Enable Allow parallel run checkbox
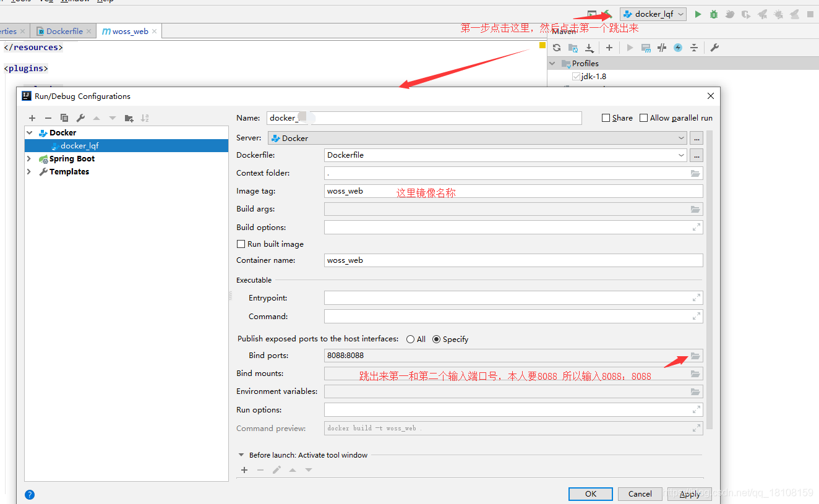The image size is (819, 504). pos(644,118)
